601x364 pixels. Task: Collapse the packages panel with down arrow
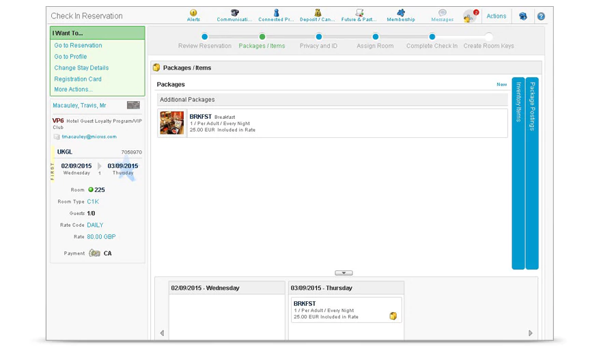(344, 272)
